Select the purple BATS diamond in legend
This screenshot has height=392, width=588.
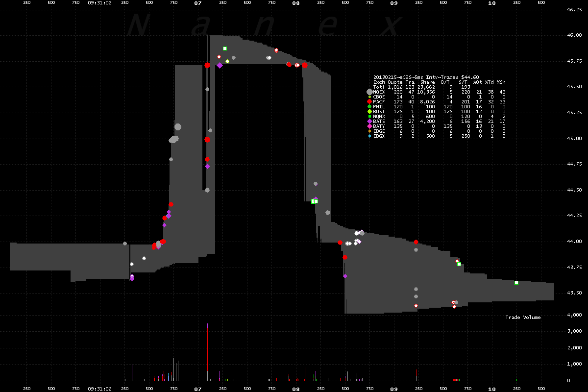coord(369,121)
